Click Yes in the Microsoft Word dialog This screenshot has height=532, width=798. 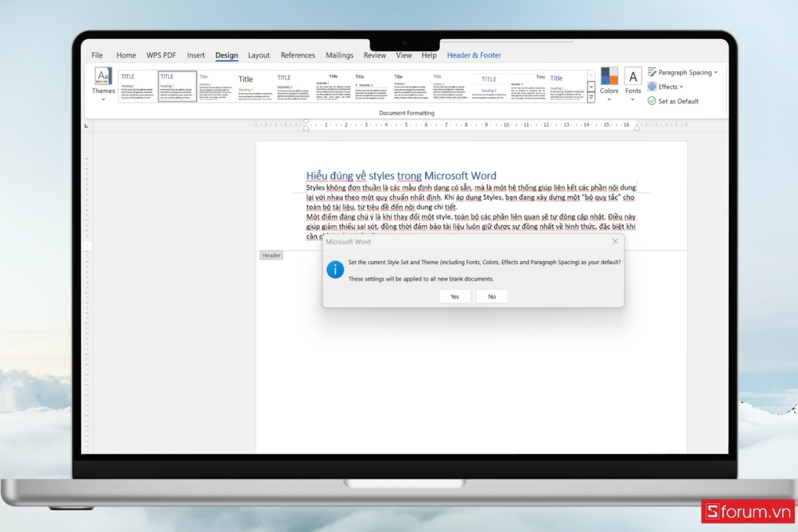tap(455, 297)
